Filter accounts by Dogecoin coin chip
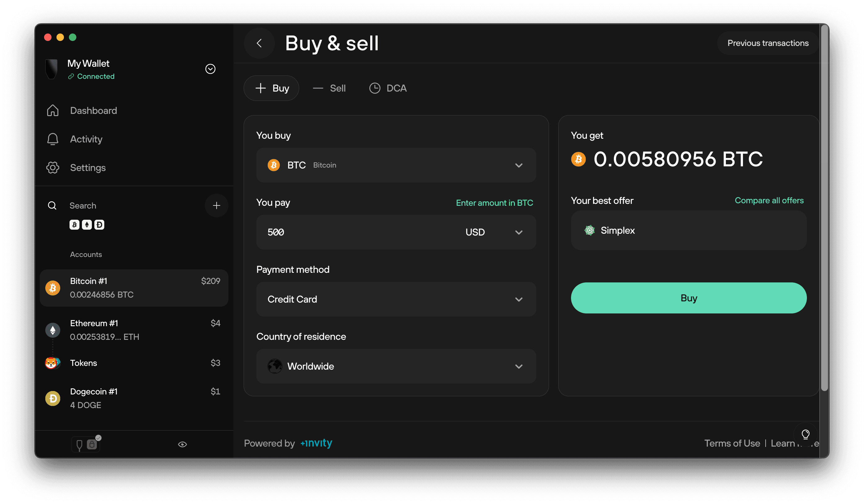 (x=99, y=225)
